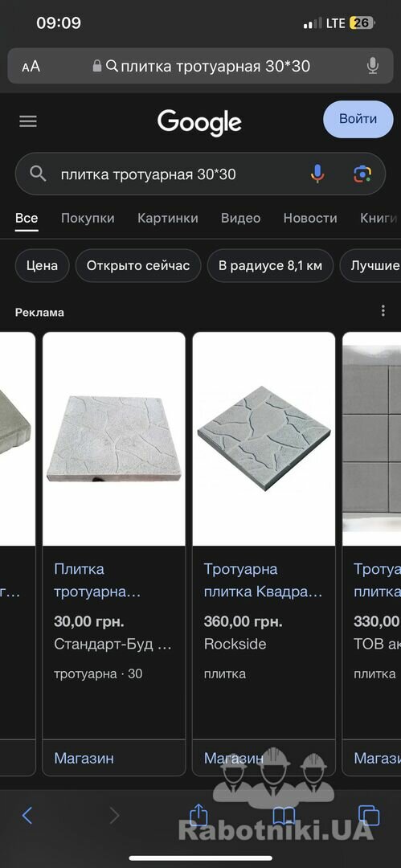Open Safari bookmarks book icon
The width and height of the screenshot is (401, 868).
coord(284,816)
